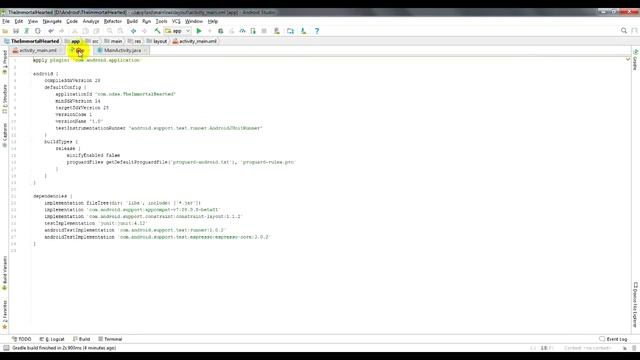Click the Attach debugger to process icon
This screenshot has height=360, width=640.
click(x=253, y=31)
